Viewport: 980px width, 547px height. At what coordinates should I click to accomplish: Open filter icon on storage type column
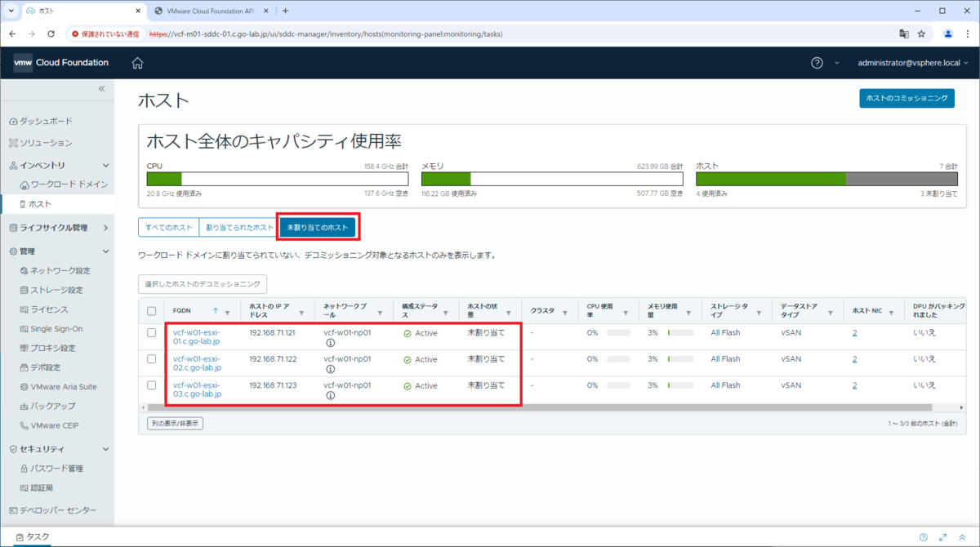(758, 313)
